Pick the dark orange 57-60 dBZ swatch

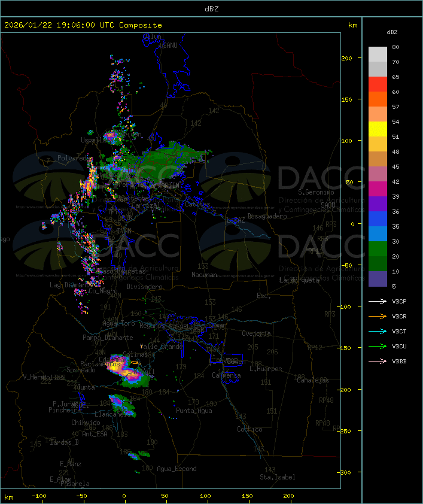coord(378,99)
